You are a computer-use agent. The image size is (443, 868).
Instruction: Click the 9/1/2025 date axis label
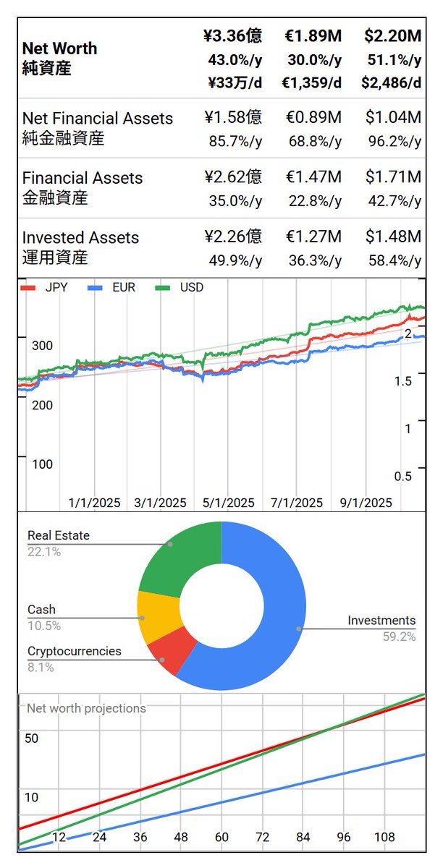coord(366,503)
